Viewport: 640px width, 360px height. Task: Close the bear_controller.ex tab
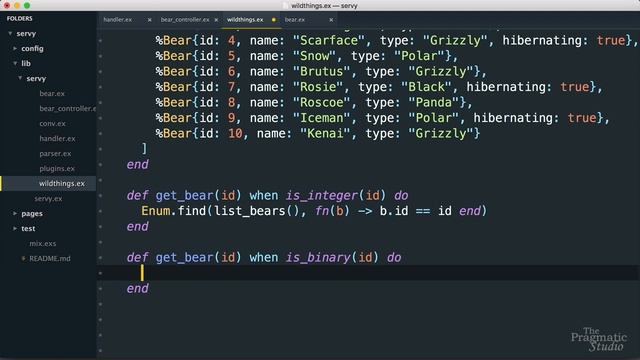tap(216, 20)
